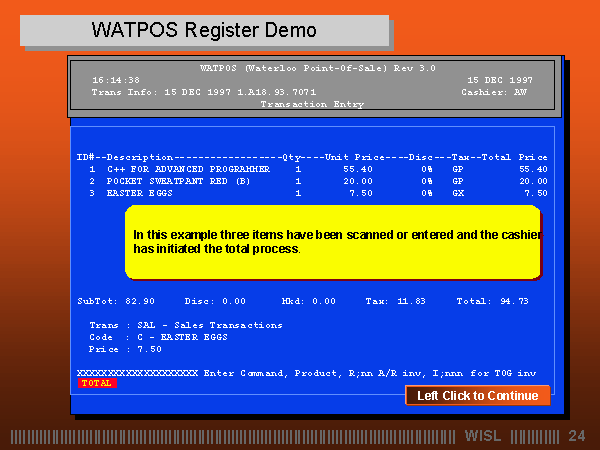Click the Cashier: AW label
This screenshot has width=600, height=450.
pos(496,91)
